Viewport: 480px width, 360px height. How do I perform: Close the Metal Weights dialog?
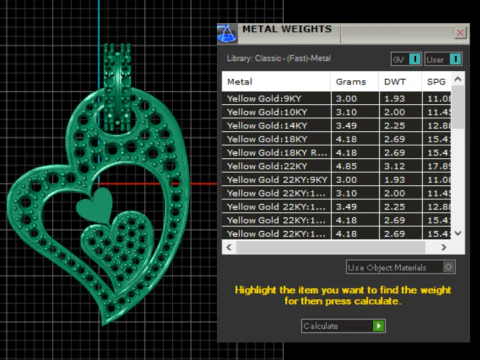click(460, 33)
